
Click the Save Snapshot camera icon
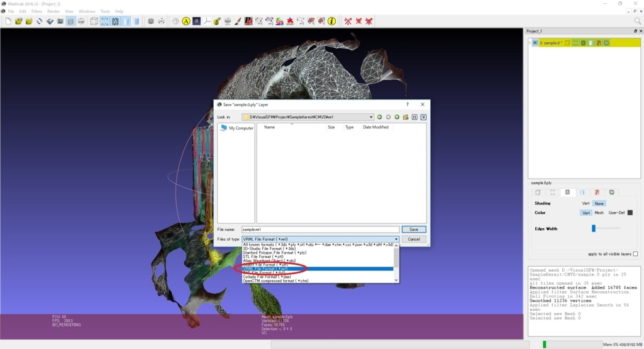tap(60, 21)
